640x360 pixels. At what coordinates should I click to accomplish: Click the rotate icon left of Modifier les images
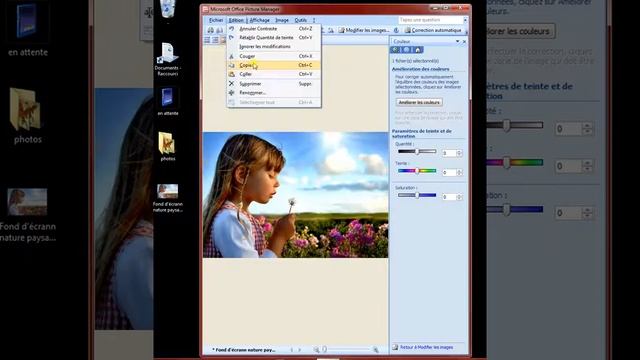coord(331,30)
